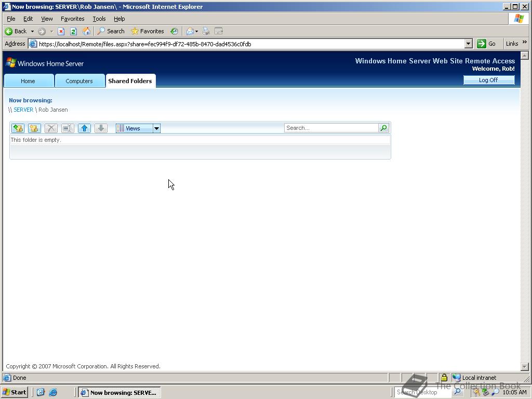This screenshot has width=532, height=399.
Task: Click the grayed-out download arrow icon
Action: (x=101, y=128)
